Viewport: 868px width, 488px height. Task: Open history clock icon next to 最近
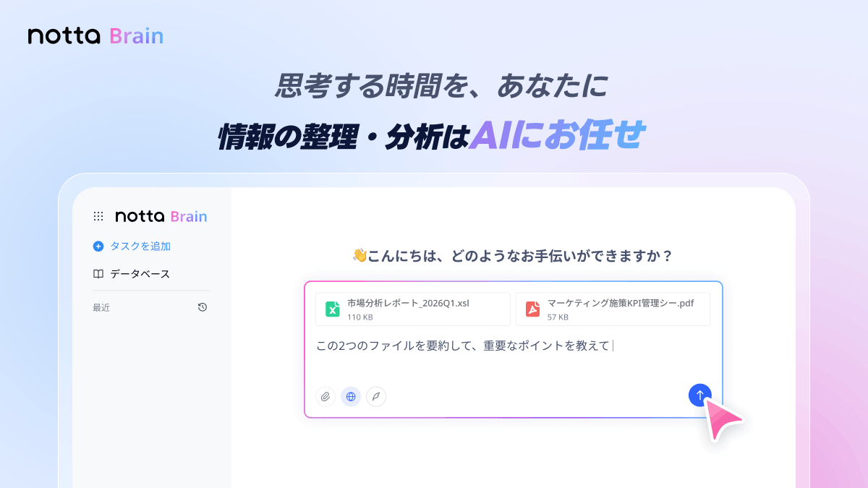click(203, 307)
